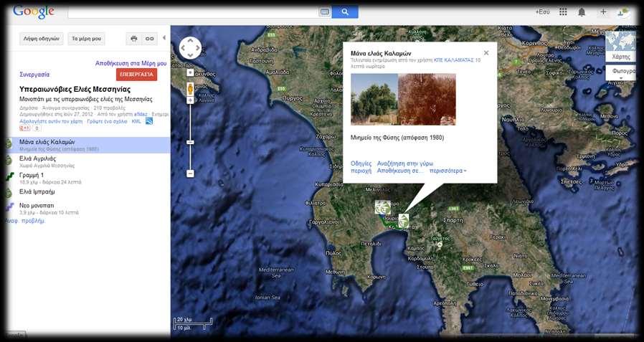
Task: Click the square button above the Pegman
Action: 190,72
